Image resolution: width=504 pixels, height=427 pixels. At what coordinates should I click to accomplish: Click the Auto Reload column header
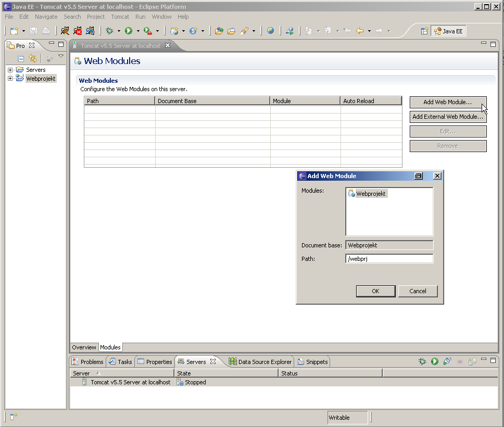pos(371,101)
